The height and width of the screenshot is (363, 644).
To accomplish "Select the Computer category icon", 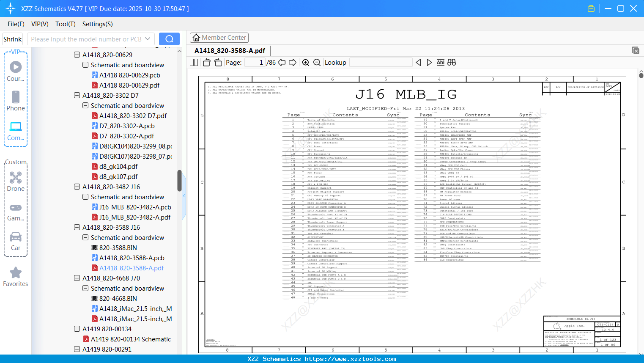I will (x=16, y=131).
